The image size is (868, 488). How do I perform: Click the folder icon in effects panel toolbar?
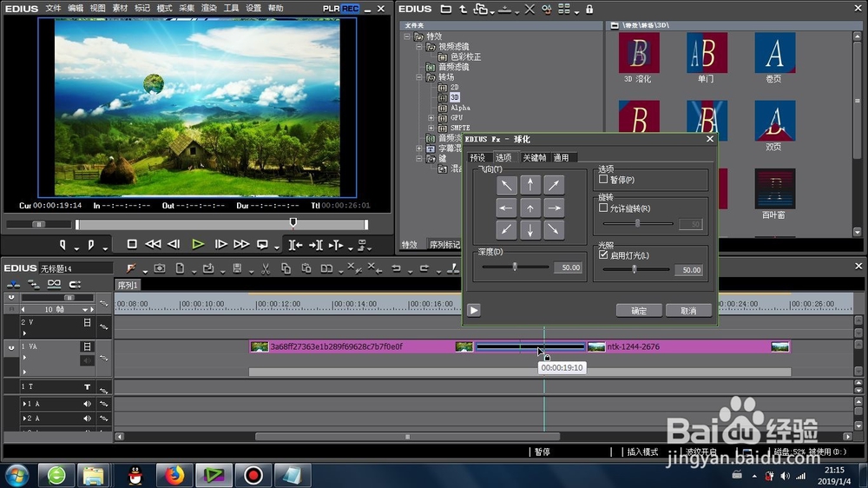[445, 9]
